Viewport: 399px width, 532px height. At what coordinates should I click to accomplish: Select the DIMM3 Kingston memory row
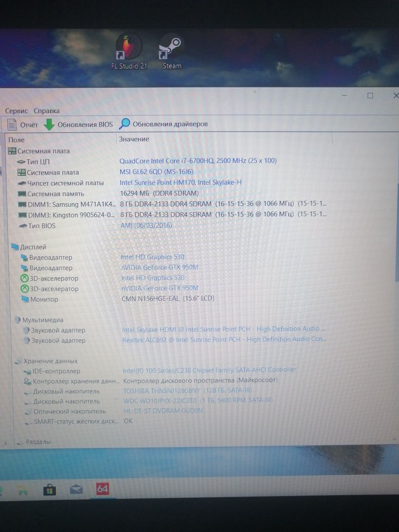tap(172, 214)
